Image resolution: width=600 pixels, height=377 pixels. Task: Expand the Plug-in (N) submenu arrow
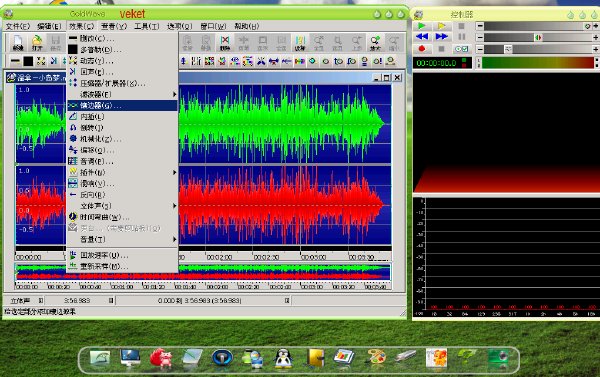[x=174, y=172]
